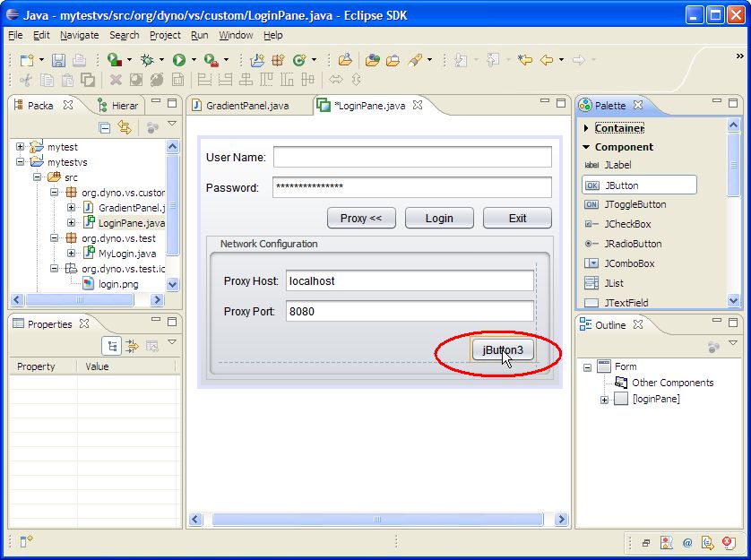Viewport: 751px width, 560px height.
Task: Collapse the mytestvs project in Package Explorer
Action: (19, 162)
